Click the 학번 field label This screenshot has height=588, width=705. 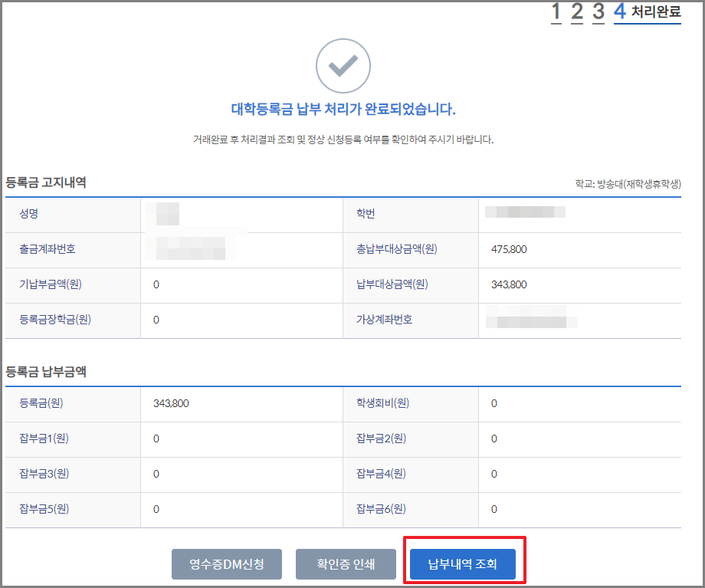click(369, 215)
